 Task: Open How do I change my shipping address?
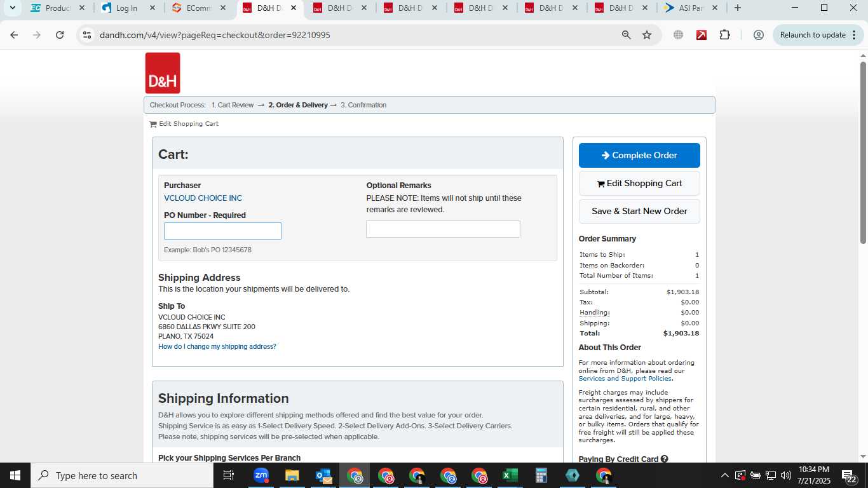pos(217,347)
